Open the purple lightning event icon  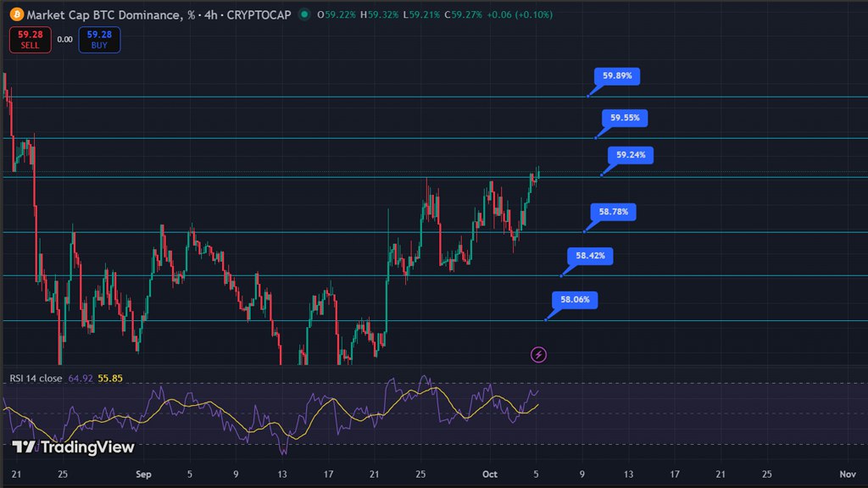[x=538, y=354]
